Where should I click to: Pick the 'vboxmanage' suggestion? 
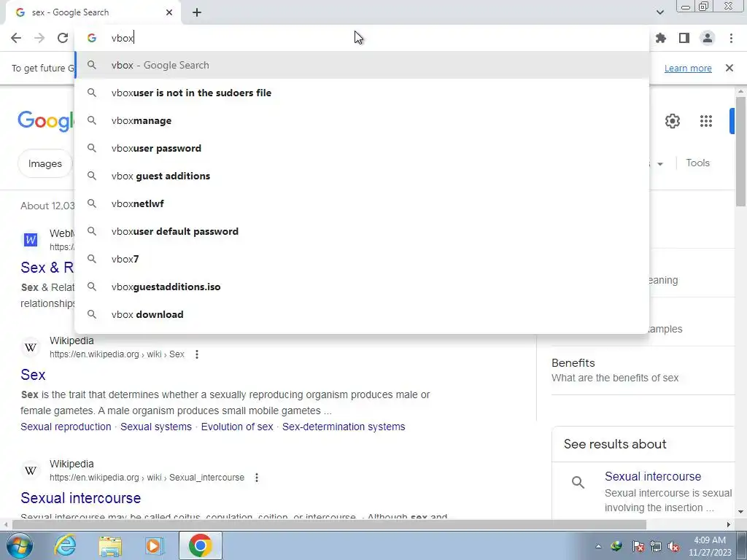362,120
